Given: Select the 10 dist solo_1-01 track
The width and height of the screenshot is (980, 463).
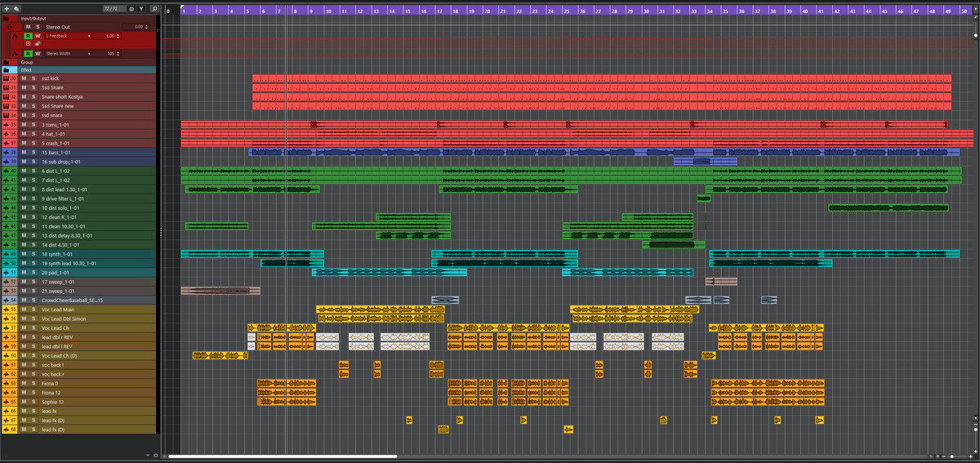Looking at the screenshot, I should coord(80,207).
